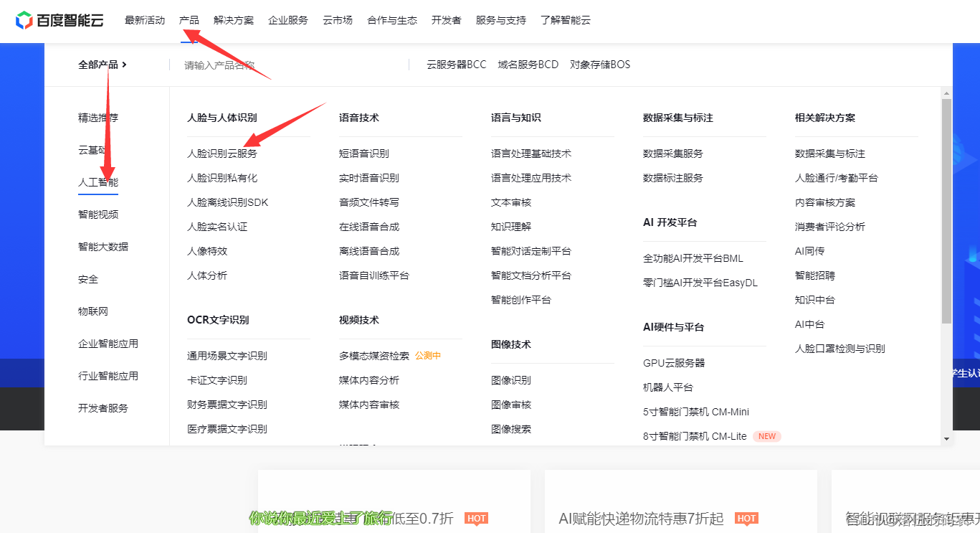
Task: Open the 合作与生态 menu
Action: 392,20
